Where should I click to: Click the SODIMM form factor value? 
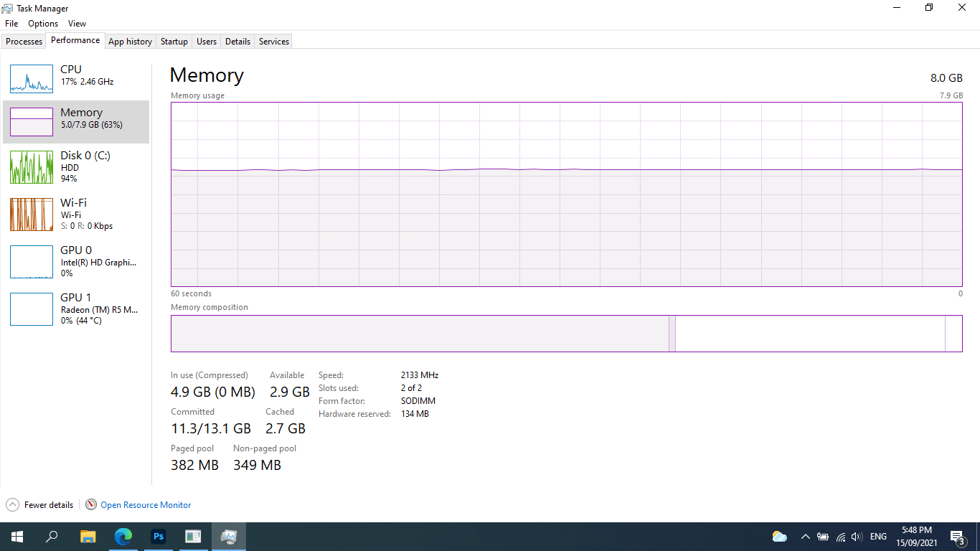tap(418, 401)
